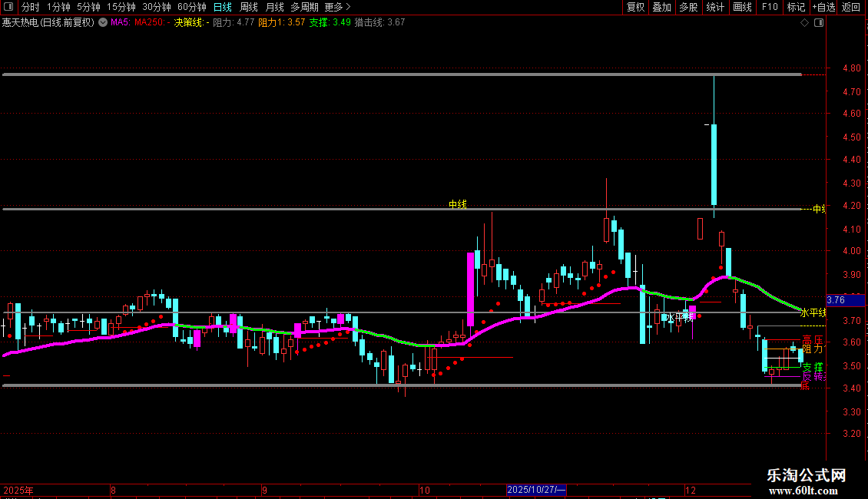The height and width of the screenshot is (499, 868).
Task: Open the 统计 statistics button
Action: pyautogui.click(x=715, y=7)
